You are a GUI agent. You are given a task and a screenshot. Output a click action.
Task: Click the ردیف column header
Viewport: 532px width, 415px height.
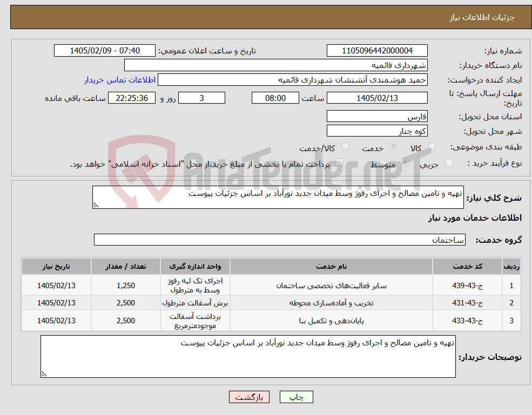pyautogui.click(x=511, y=267)
